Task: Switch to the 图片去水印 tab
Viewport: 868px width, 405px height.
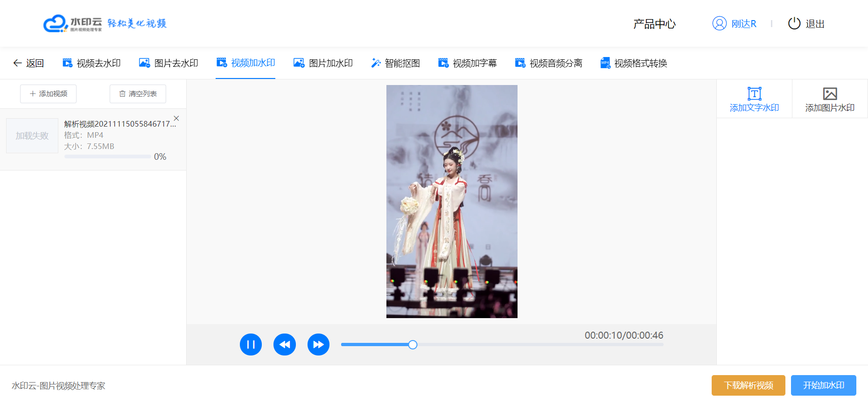Action: [x=176, y=63]
